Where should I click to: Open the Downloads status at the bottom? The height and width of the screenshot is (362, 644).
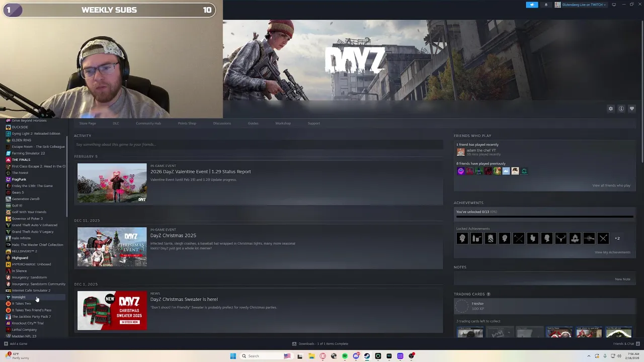click(x=320, y=344)
